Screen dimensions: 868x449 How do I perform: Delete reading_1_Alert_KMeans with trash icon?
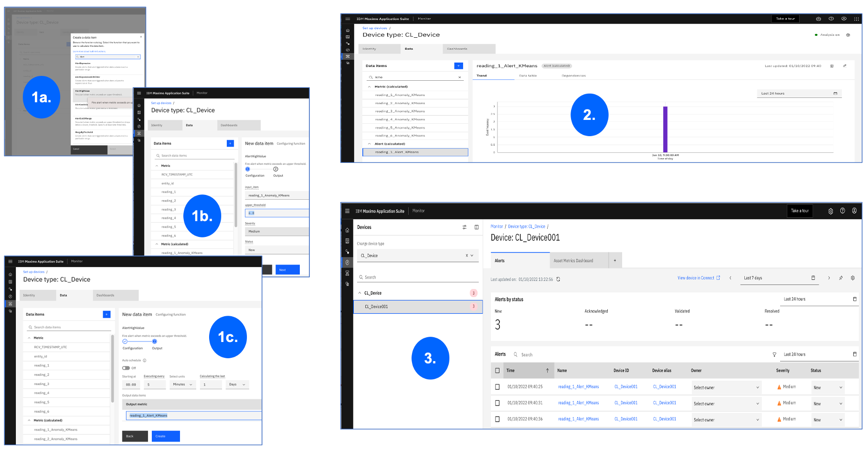pyautogui.click(x=832, y=66)
